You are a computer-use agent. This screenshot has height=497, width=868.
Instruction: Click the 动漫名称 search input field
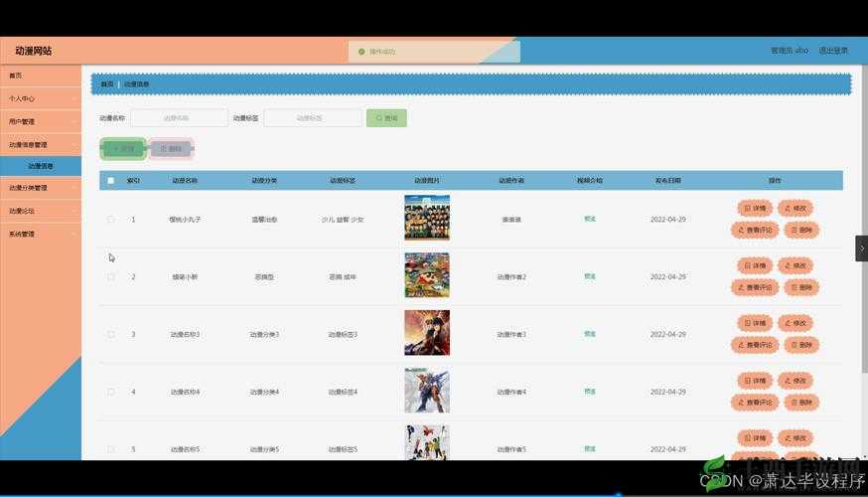pyautogui.click(x=180, y=118)
